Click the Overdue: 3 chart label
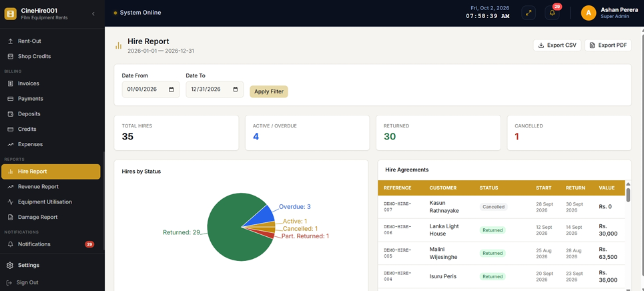 [294, 207]
